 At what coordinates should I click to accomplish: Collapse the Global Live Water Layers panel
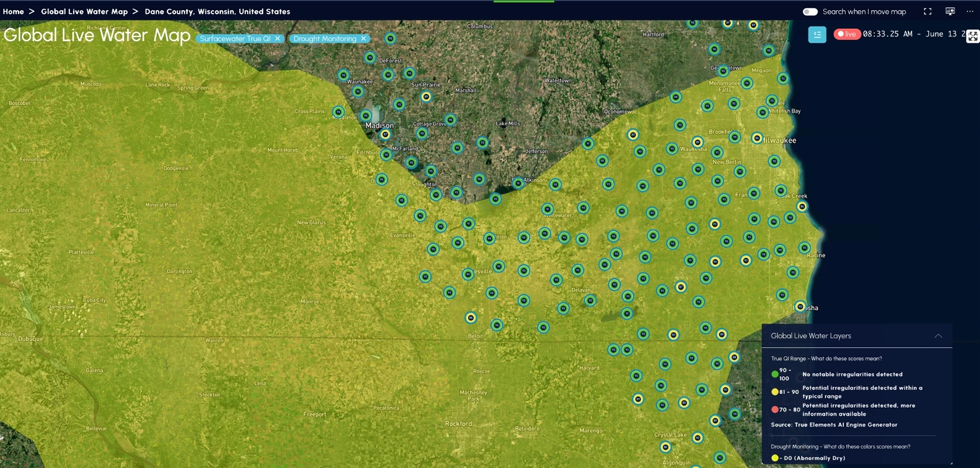(x=938, y=336)
